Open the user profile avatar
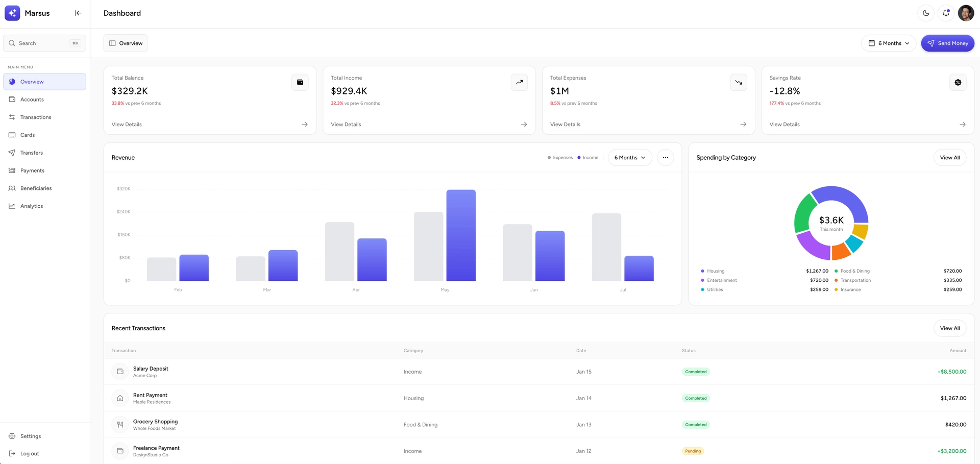980x464 pixels. (x=966, y=13)
